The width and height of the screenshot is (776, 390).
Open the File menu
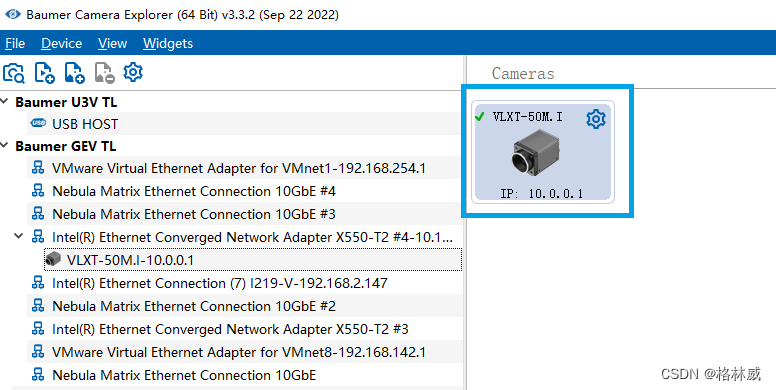(15, 44)
